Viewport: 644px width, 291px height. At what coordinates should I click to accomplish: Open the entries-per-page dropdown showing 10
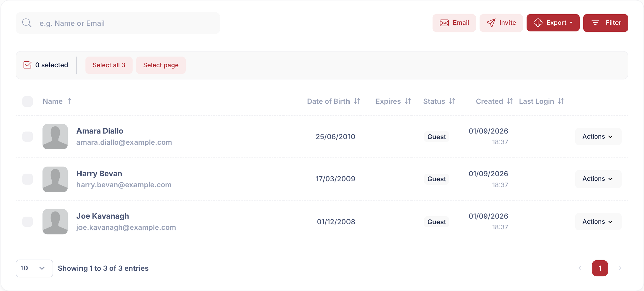click(x=34, y=268)
